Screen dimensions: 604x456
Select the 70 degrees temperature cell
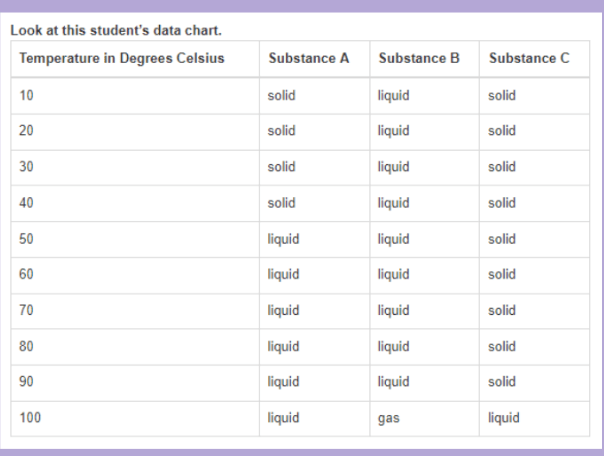[135, 311]
